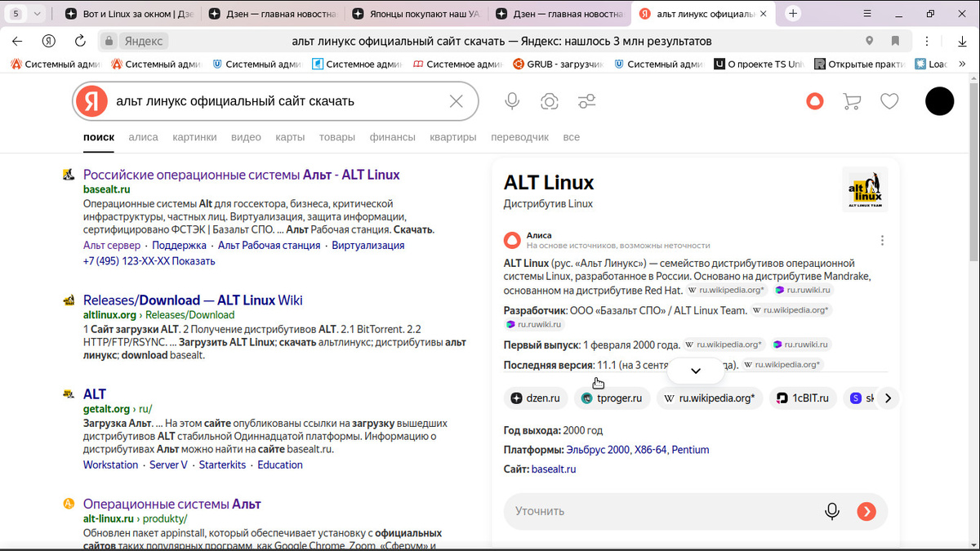Screen dimensions: 980x551
Task: Open 'Операционные системы Альт' result
Action: click(172, 504)
